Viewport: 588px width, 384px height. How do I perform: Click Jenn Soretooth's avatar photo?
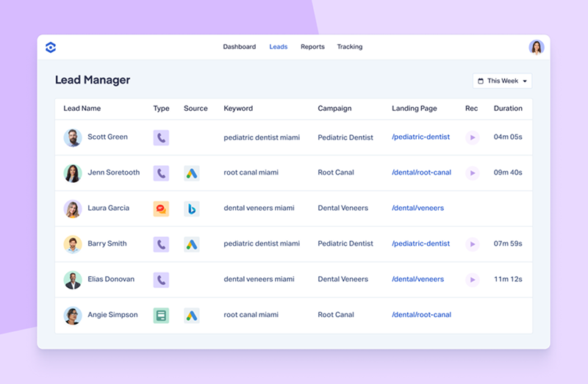[x=73, y=173]
